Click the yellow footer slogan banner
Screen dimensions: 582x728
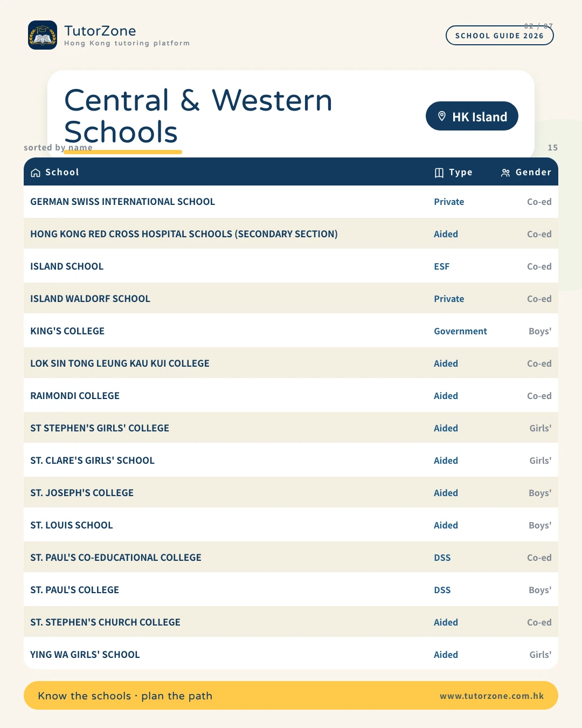291,696
